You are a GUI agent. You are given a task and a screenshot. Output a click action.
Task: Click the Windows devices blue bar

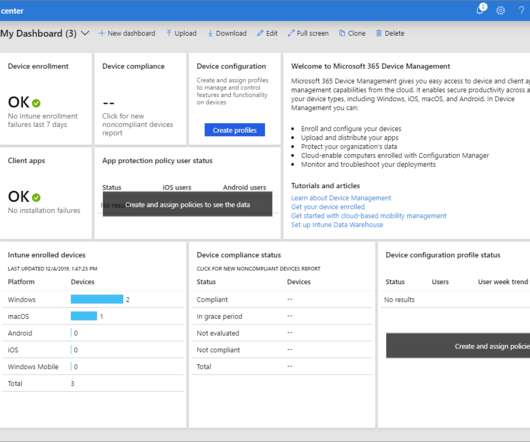pyautogui.click(x=97, y=299)
